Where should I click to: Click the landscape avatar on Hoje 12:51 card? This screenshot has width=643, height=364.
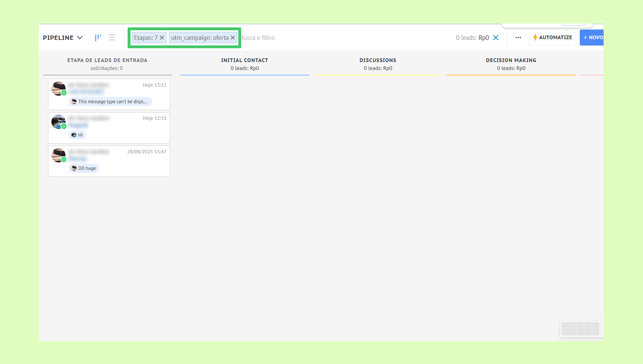click(x=58, y=122)
